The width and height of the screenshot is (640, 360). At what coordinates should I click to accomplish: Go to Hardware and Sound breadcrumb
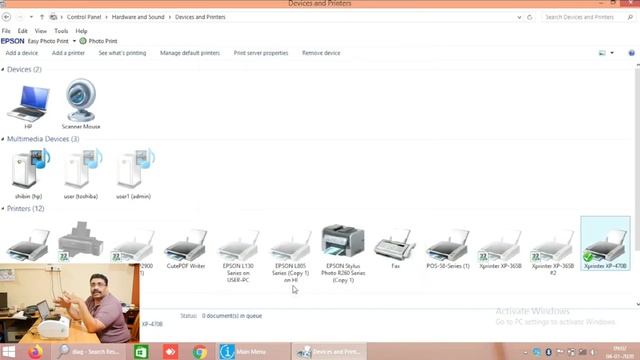(138, 17)
